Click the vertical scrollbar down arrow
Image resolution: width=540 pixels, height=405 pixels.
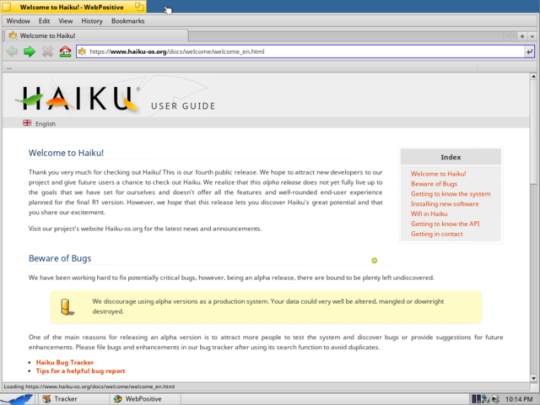(533, 378)
